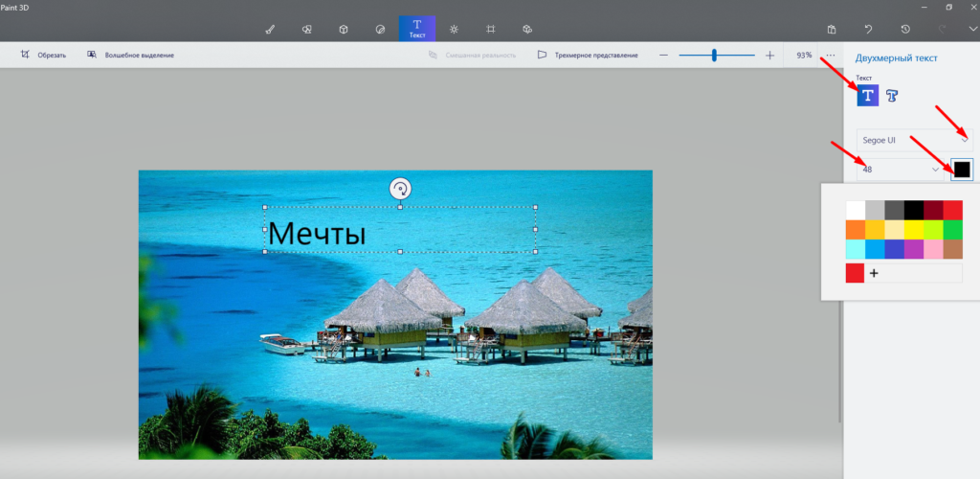Image resolution: width=980 pixels, height=479 pixels.
Task: Pick the bright yellow swatch
Action: point(914,230)
